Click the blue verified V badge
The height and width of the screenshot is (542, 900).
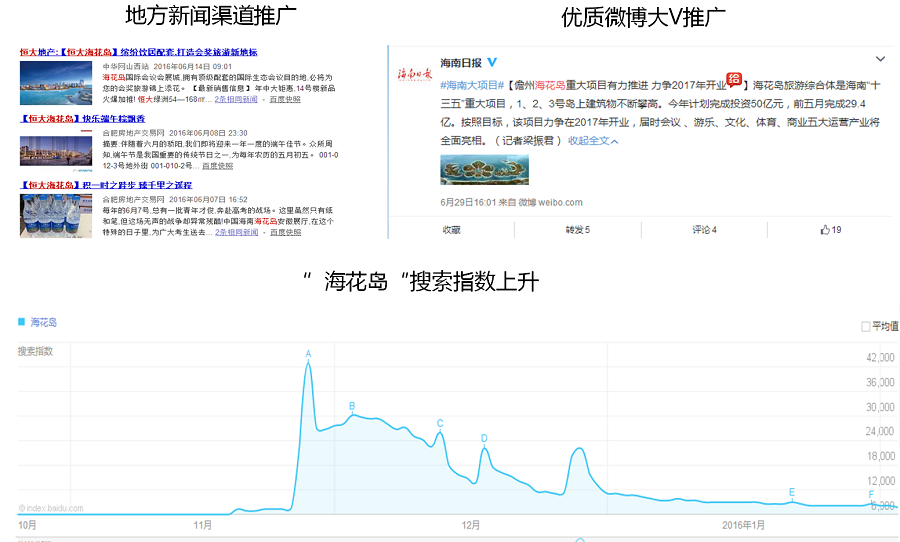point(492,62)
